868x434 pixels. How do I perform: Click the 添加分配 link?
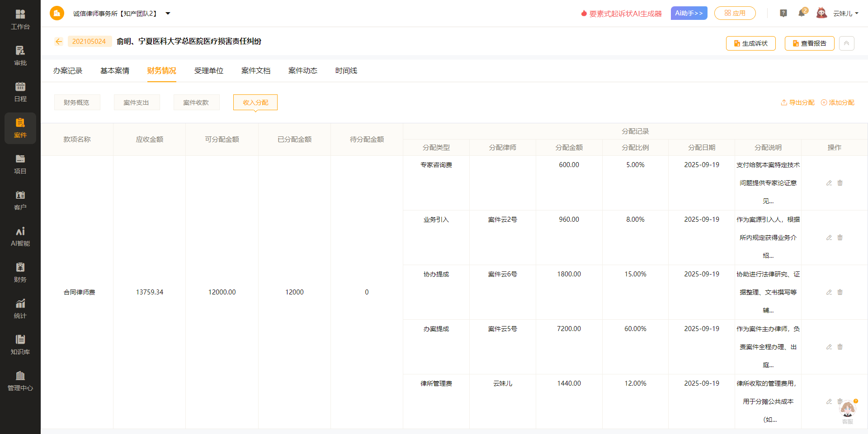tap(838, 103)
